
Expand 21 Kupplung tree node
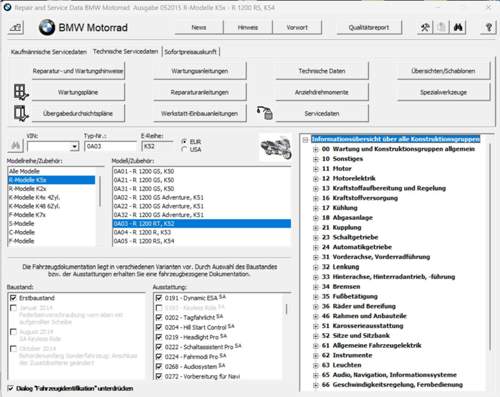pos(315,228)
